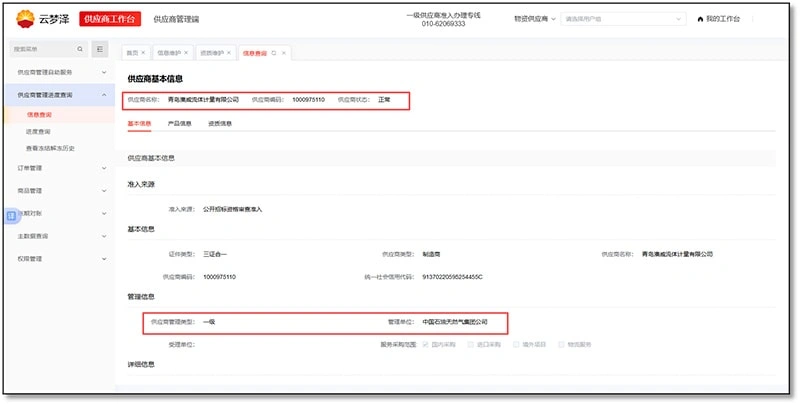800x405 pixels.
Task: Click management unit 中国石油天然气集团公司
Action: (x=455, y=322)
